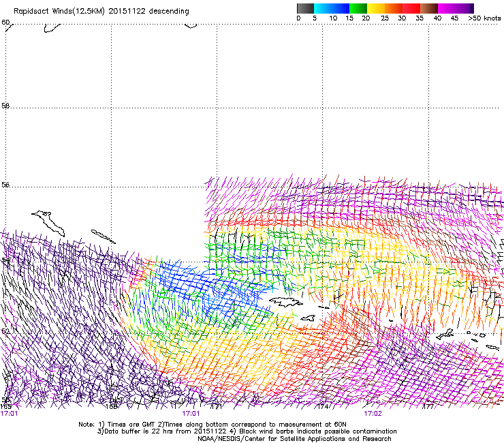Click the magenta-purple 40-50 knots legend swatch
The height and width of the screenshot is (443, 504).
click(456, 8)
